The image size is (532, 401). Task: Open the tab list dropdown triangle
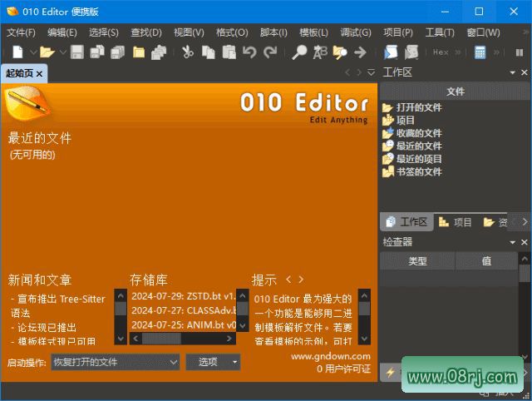372,72
